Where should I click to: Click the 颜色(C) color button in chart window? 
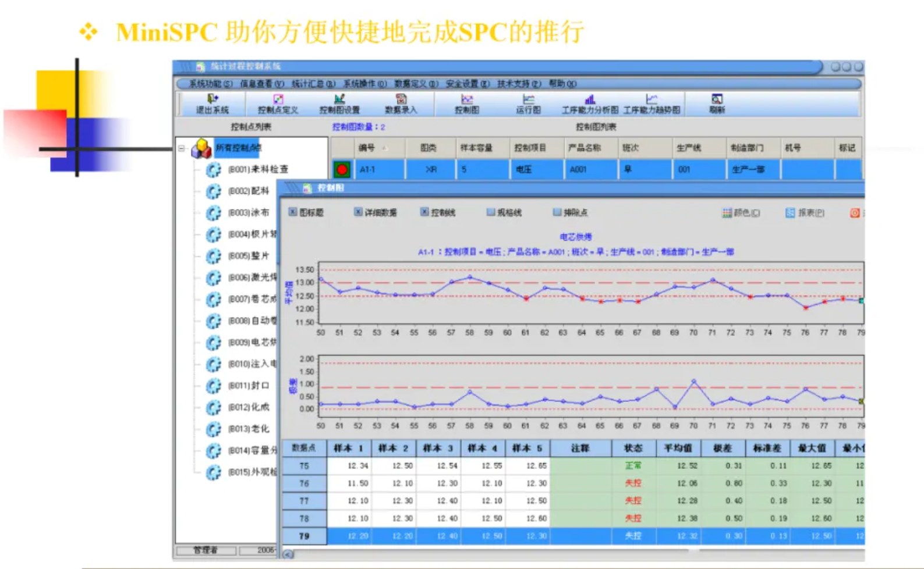pyautogui.click(x=741, y=213)
